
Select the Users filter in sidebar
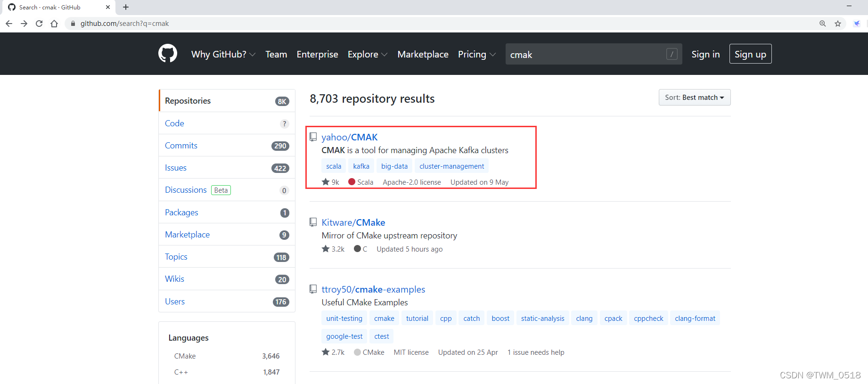coord(227,302)
